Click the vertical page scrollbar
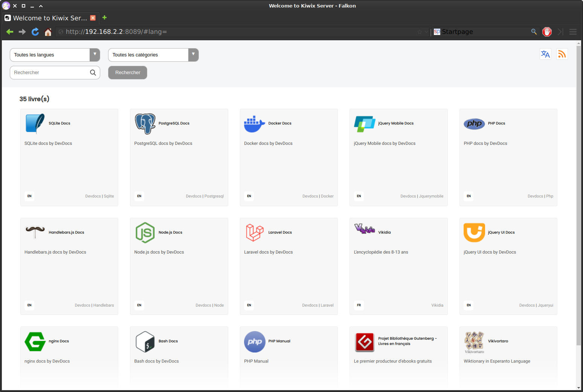The width and height of the screenshot is (583, 392). [578, 196]
